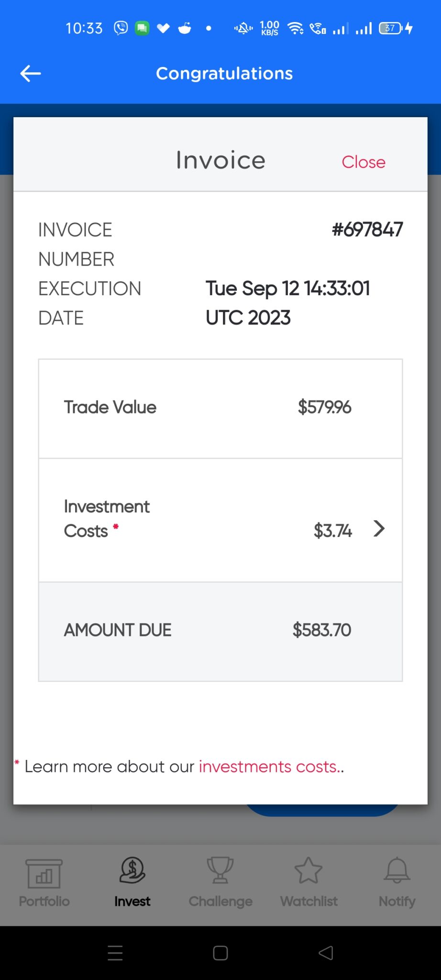
Task: Tap the Notify bell icon
Action: pos(397,870)
